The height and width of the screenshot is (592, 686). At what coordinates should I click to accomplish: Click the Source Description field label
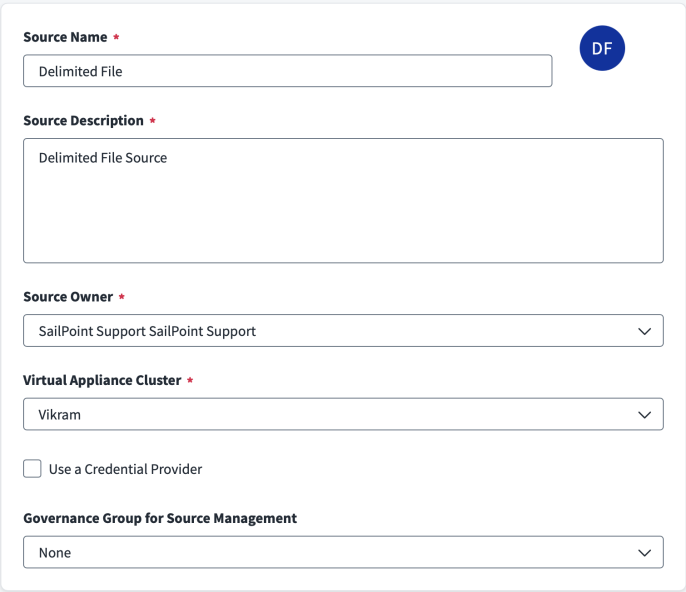coord(83,121)
